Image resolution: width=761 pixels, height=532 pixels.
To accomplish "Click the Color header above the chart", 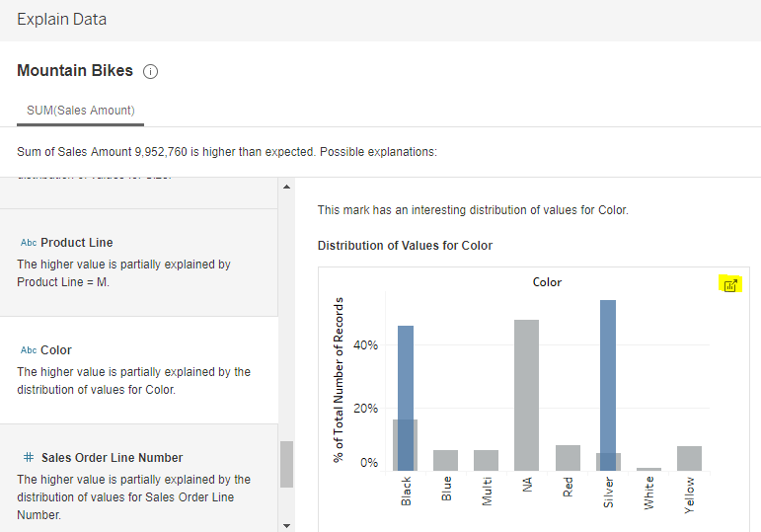I will click(547, 282).
